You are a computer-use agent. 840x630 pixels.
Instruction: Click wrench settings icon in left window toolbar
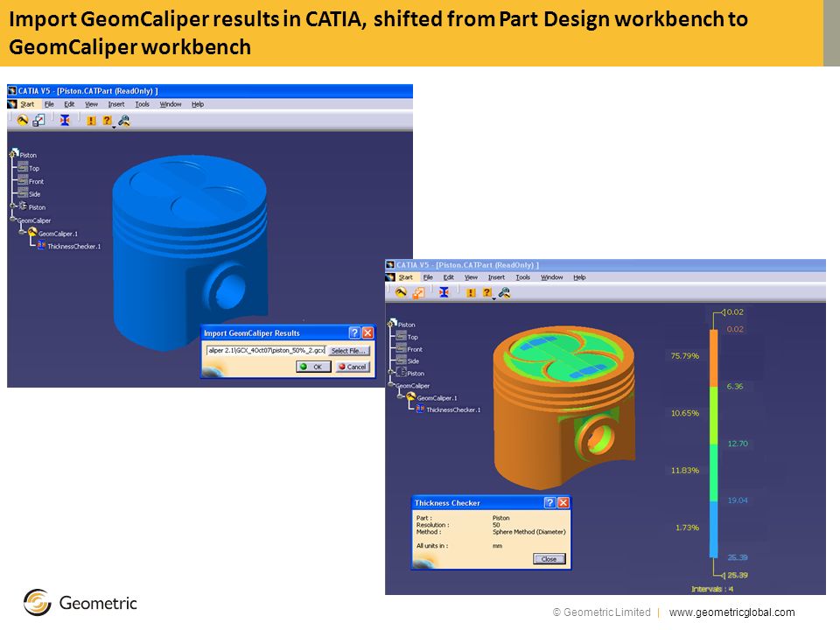tap(124, 121)
